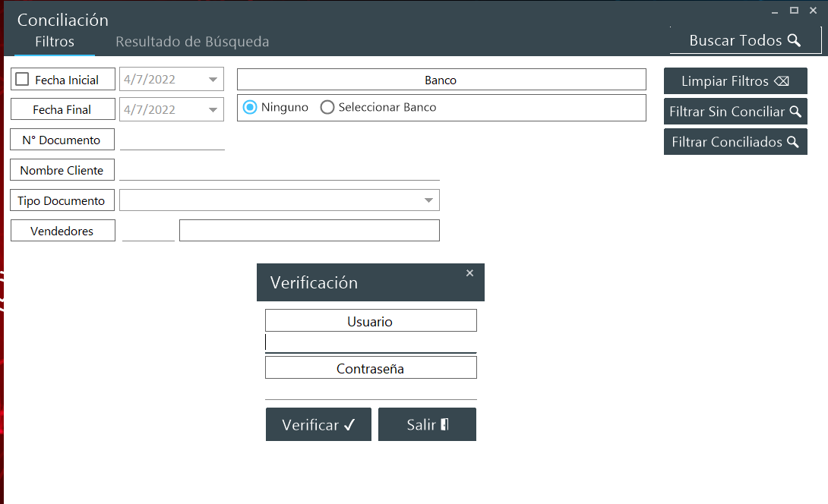Open the Resultado de Búsqueda tab
This screenshot has height=504, width=828.
pos(192,42)
